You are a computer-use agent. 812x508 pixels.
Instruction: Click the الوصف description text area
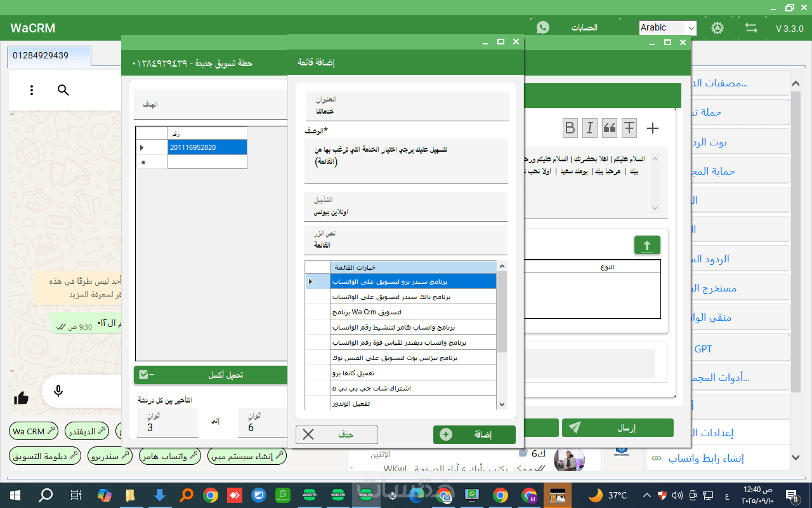[406, 161]
